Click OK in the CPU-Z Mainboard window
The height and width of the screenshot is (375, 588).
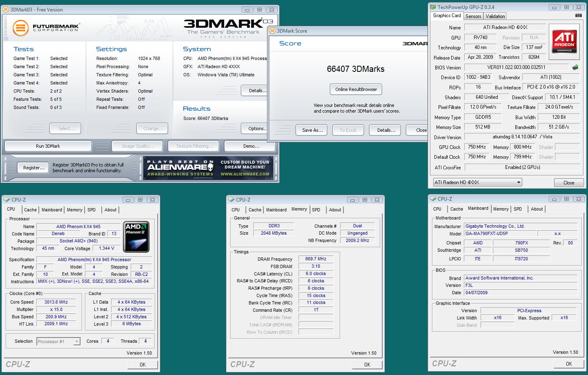click(569, 364)
